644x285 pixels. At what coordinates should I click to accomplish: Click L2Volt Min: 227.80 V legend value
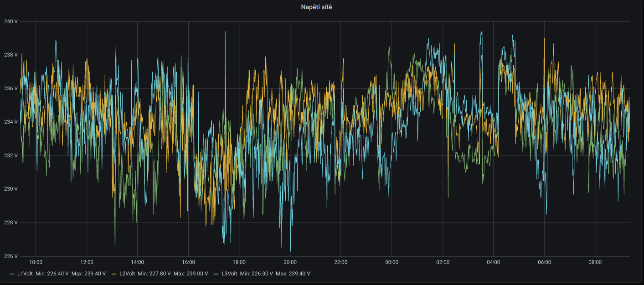(154, 274)
